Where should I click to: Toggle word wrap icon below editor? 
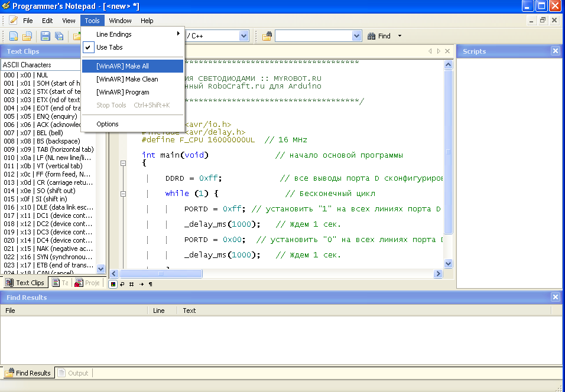click(122, 284)
